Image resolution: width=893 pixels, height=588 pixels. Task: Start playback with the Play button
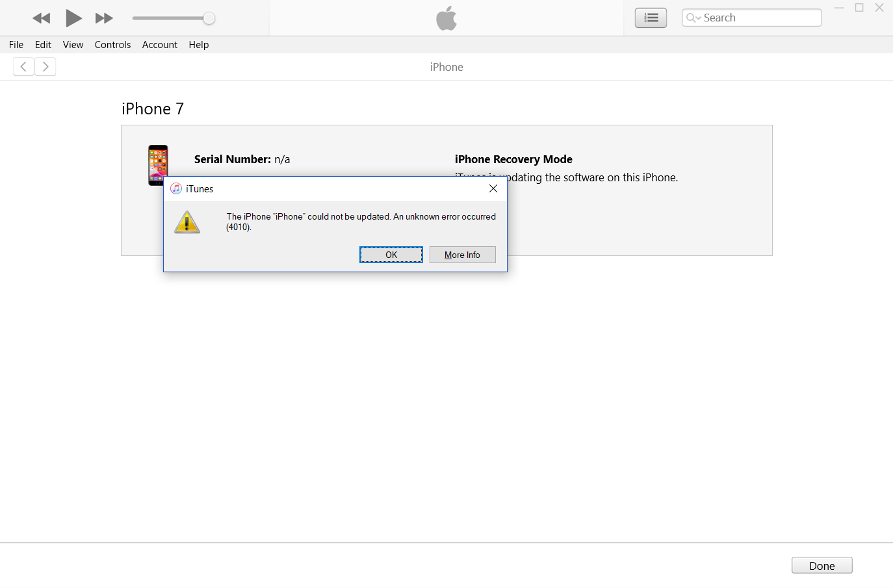tap(73, 18)
